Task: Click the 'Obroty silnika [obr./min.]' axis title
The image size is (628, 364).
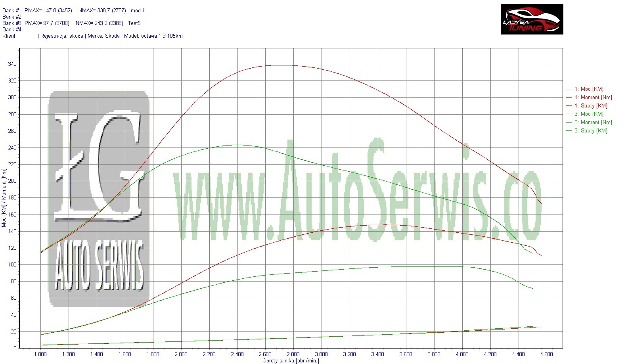Action: (x=291, y=361)
